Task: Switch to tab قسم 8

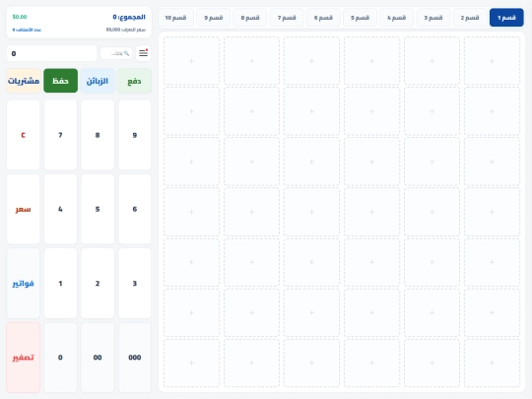Action: click(249, 18)
